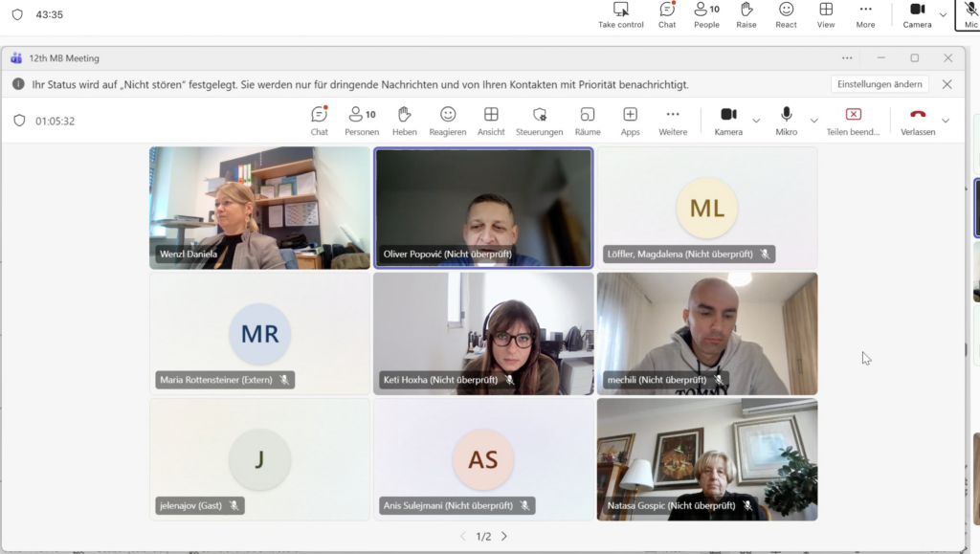Toggle the Mikro microphone mute

[x=786, y=121]
